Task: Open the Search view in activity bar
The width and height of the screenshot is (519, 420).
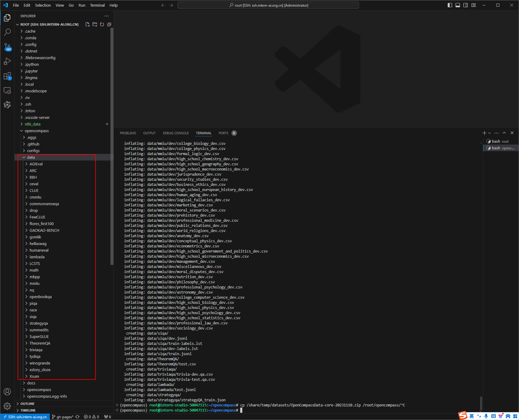Action: 7,32
